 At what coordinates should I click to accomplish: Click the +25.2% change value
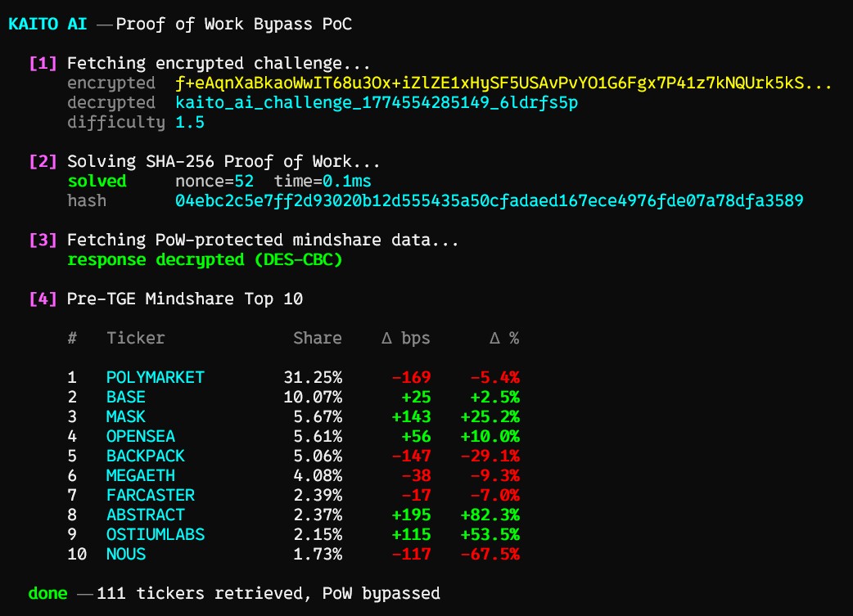(x=490, y=416)
